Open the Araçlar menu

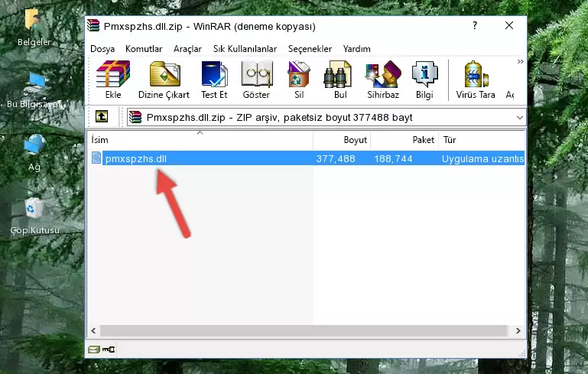pos(187,49)
